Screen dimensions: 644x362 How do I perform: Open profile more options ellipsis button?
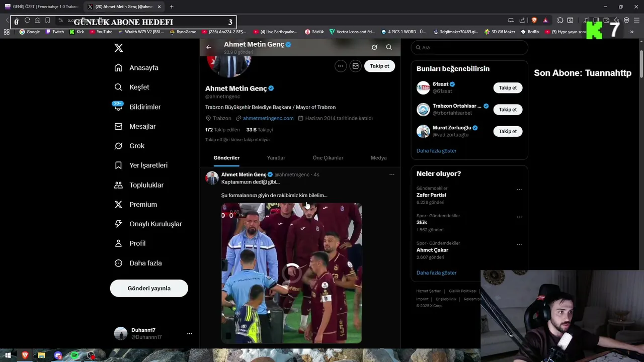tap(341, 66)
